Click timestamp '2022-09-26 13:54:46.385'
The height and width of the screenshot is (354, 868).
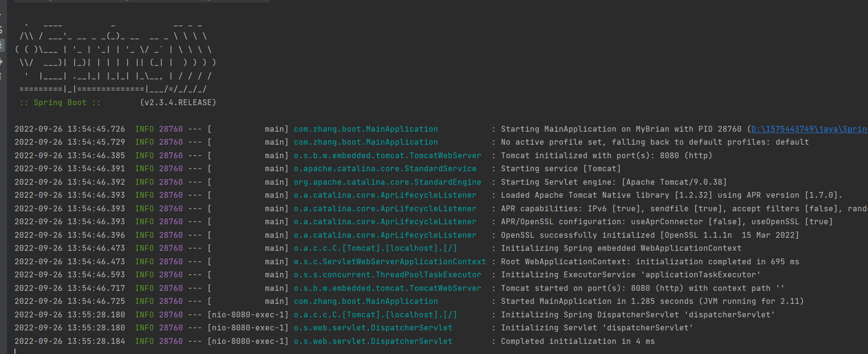(70, 156)
